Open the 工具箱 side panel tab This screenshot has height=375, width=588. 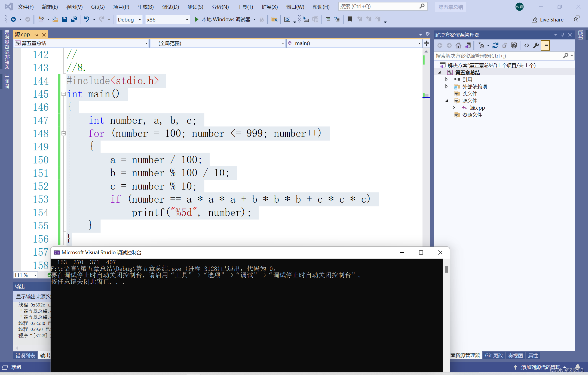[7, 81]
